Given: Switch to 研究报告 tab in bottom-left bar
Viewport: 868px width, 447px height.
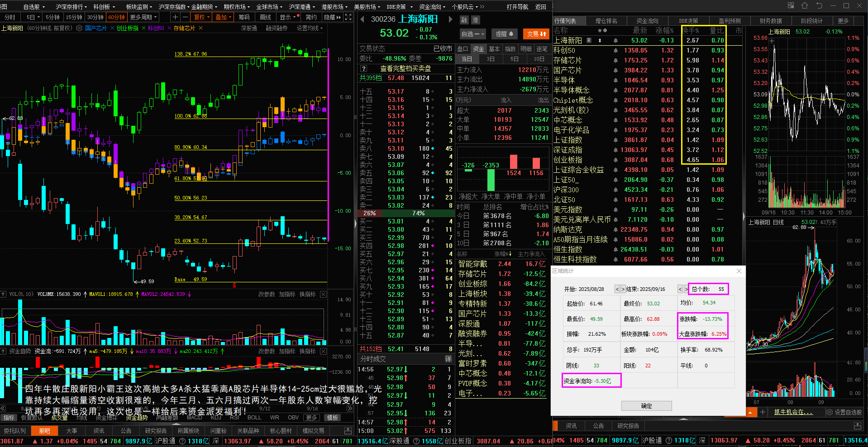Looking at the screenshot, I should coord(156,431).
